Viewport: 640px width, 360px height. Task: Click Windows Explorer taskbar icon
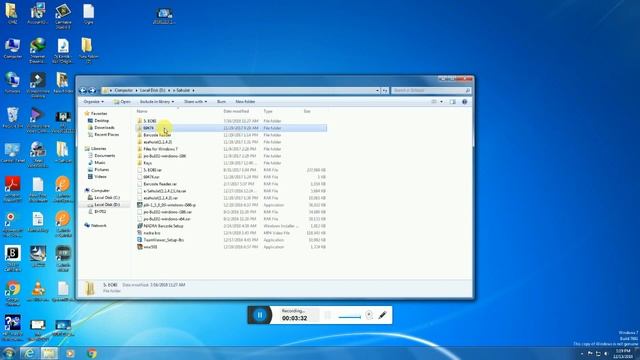[49, 353]
